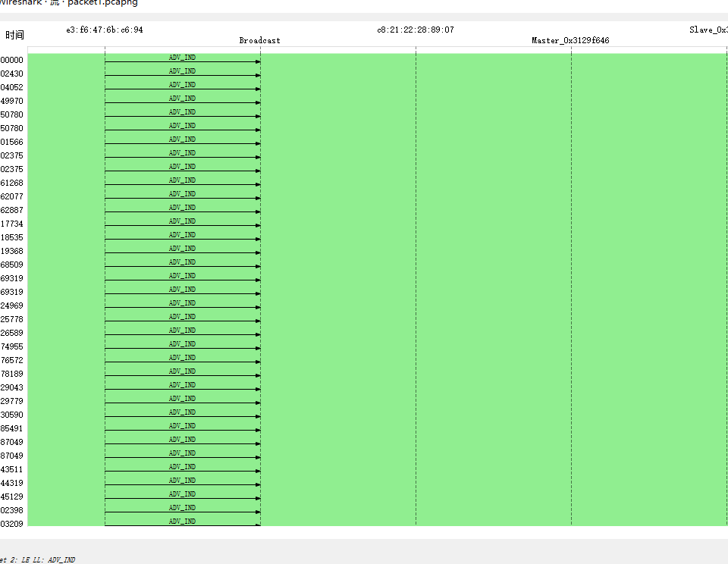Select the time entry 26589
The width and height of the screenshot is (728, 564).
(x=11, y=333)
